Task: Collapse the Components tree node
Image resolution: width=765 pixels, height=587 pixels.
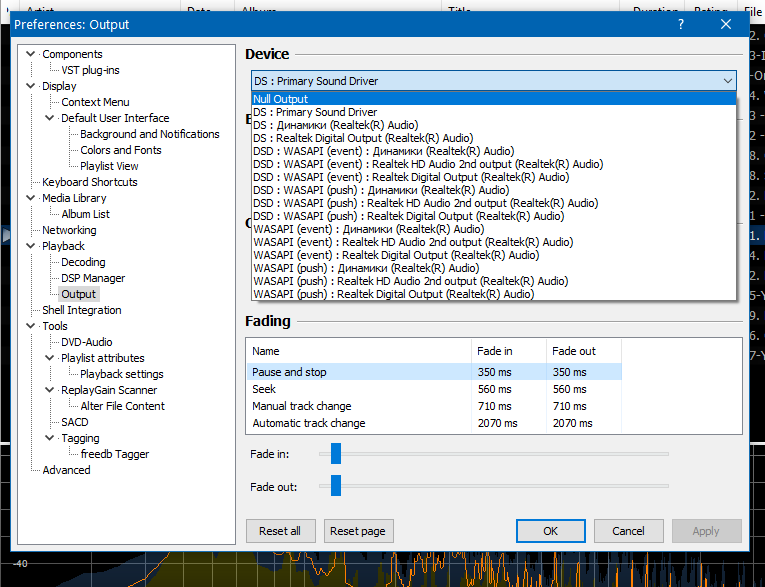Action: click(31, 54)
